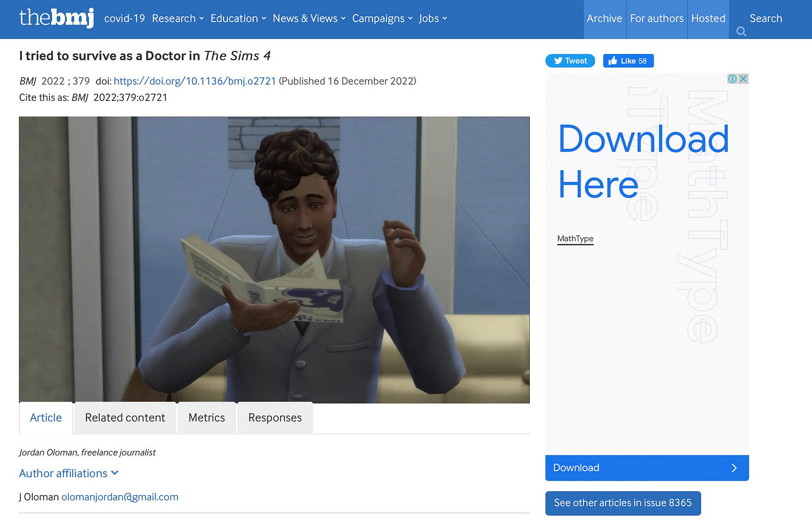Click the 'Cite this as' citation text
Viewport: 812px width, 523px height.
tap(93, 98)
